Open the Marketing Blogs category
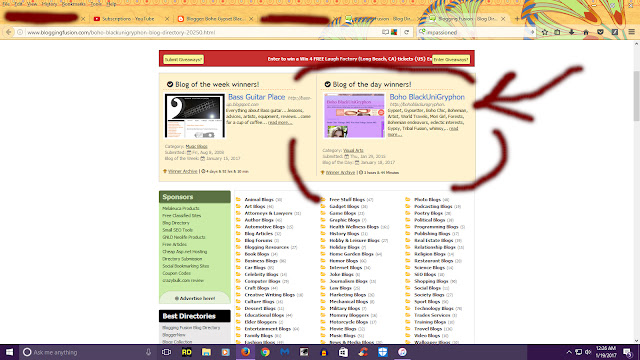Screen dimensions: 640x360 click(x=348, y=295)
